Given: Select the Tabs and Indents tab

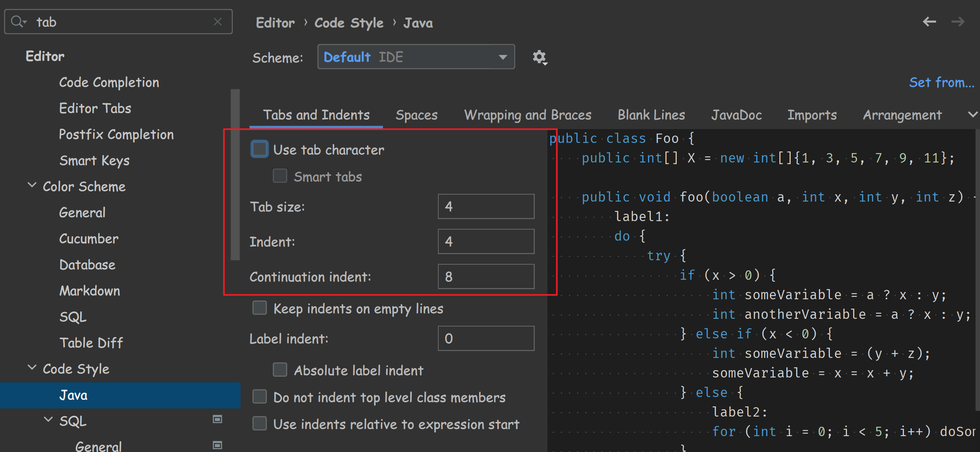Looking at the screenshot, I should [316, 115].
